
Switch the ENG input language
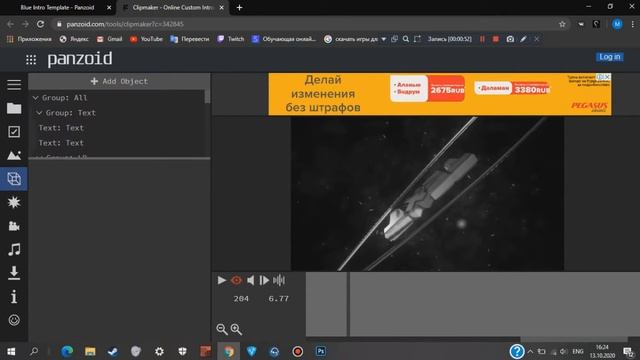[x=578, y=351]
